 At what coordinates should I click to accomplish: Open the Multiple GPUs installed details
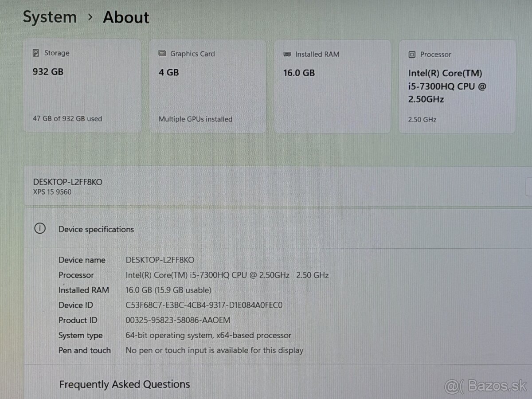pyautogui.click(x=195, y=119)
